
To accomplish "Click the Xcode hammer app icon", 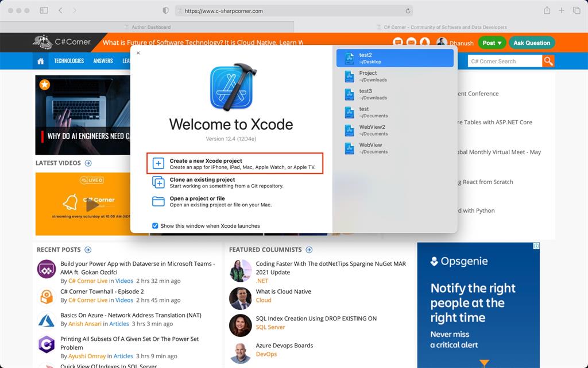I will point(233,87).
